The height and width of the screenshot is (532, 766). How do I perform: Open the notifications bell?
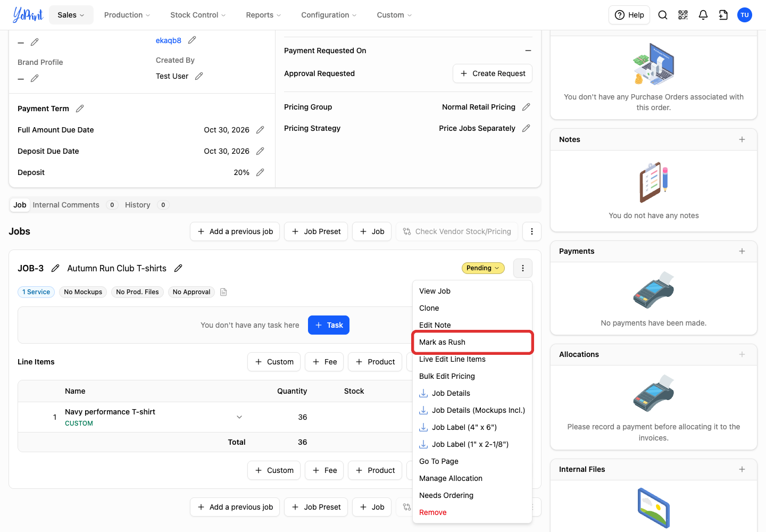[x=703, y=15]
